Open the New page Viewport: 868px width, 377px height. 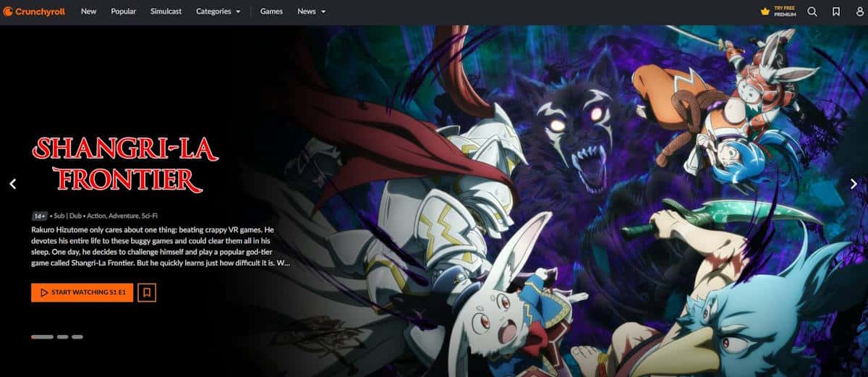coord(89,12)
